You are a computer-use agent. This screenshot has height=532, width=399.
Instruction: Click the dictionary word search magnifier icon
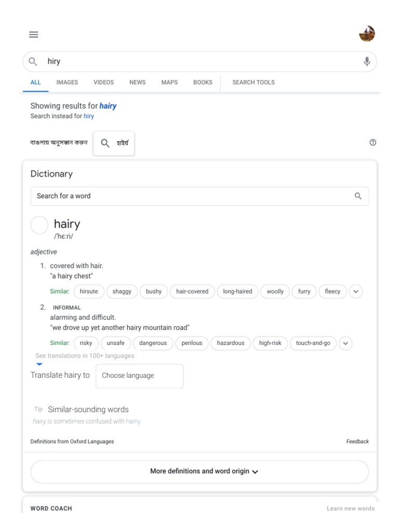[x=358, y=196]
